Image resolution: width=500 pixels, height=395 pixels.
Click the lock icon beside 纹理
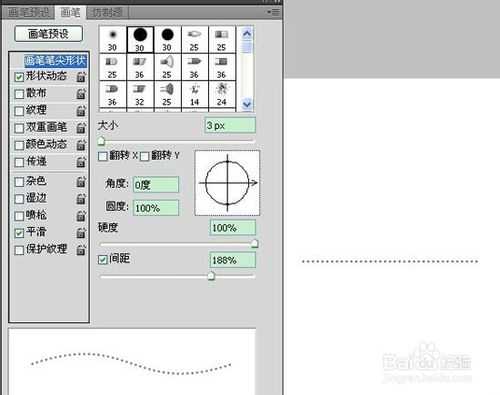81,111
